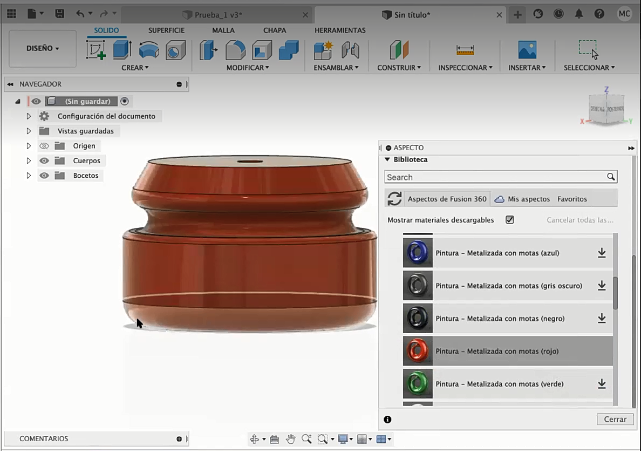Select the New Component tool
This screenshot has height=451, width=641.
(323, 50)
